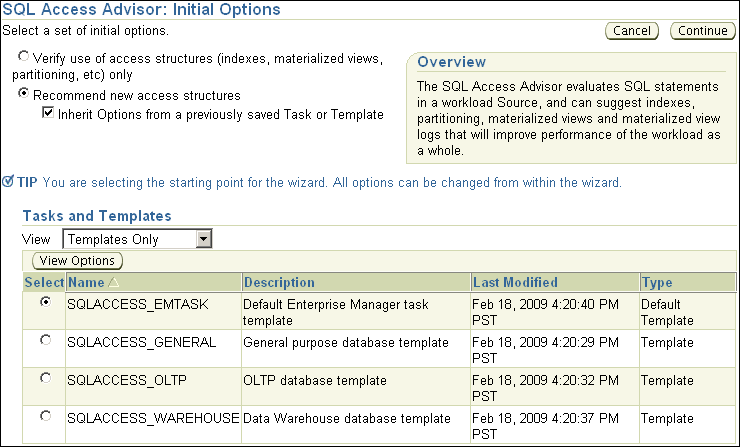Select the SQLACCESS_GENERAL template radio button
This screenshot has width=740, height=447.
pos(44,341)
